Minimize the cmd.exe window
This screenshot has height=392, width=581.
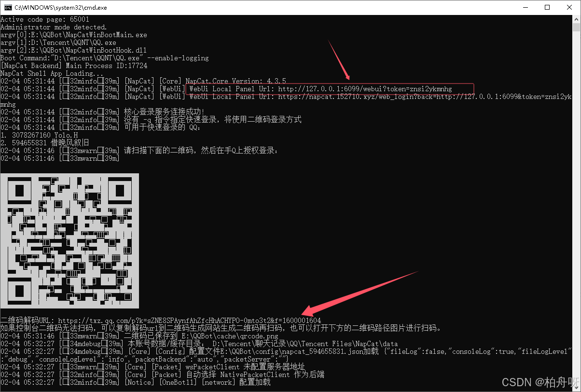coord(525,7)
